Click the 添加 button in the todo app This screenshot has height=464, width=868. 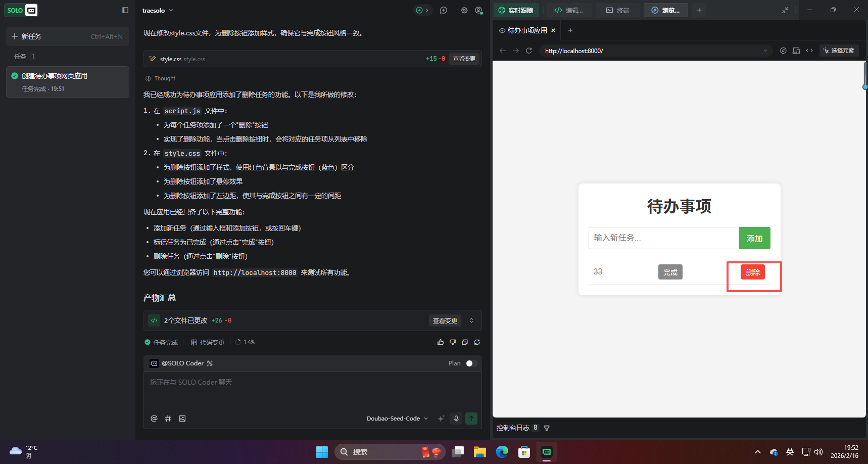[x=754, y=238]
